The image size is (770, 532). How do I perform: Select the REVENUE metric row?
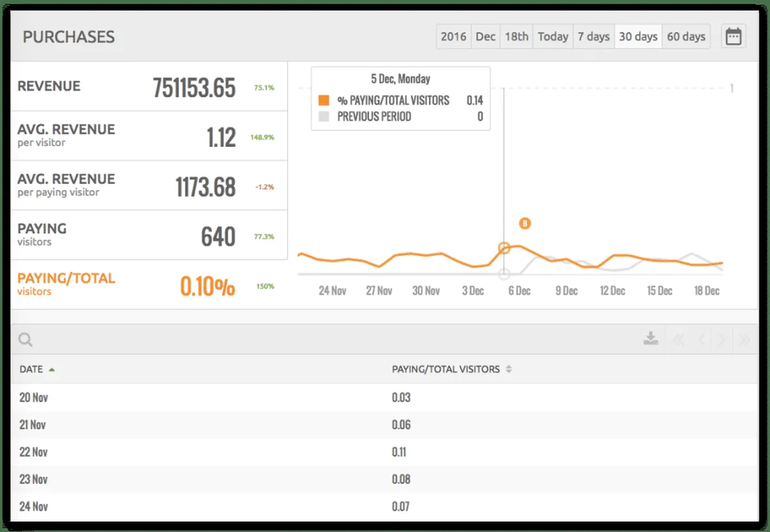coord(149,87)
